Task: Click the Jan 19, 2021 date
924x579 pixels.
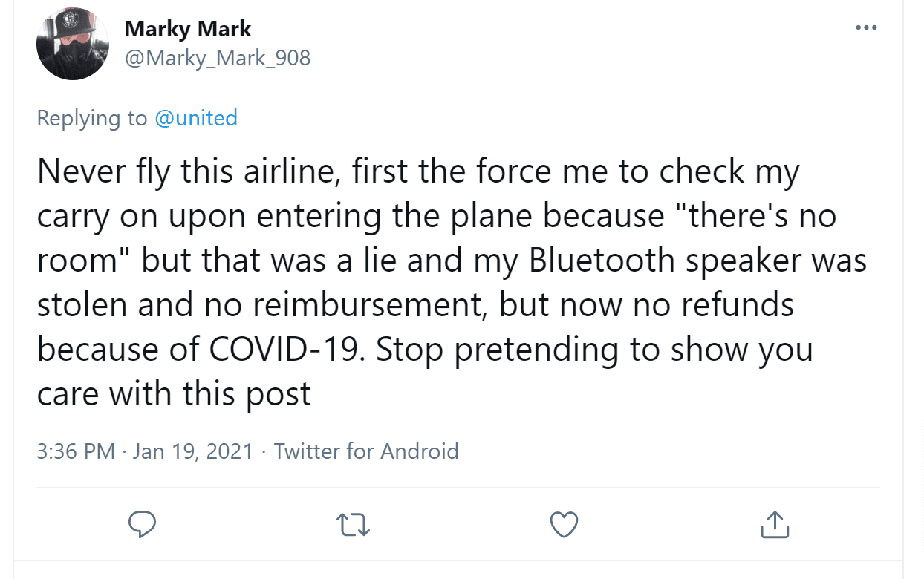Action: pyautogui.click(x=193, y=451)
